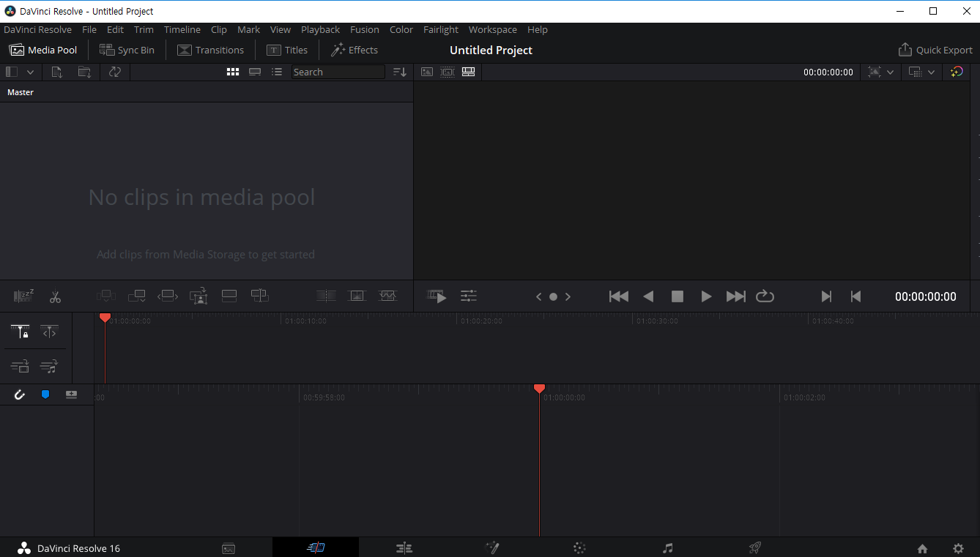Open the Playback menu

click(320, 30)
